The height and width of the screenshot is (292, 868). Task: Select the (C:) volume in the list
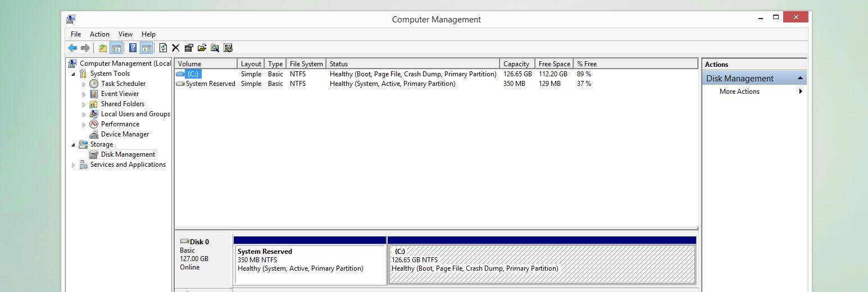click(x=193, y=74)
